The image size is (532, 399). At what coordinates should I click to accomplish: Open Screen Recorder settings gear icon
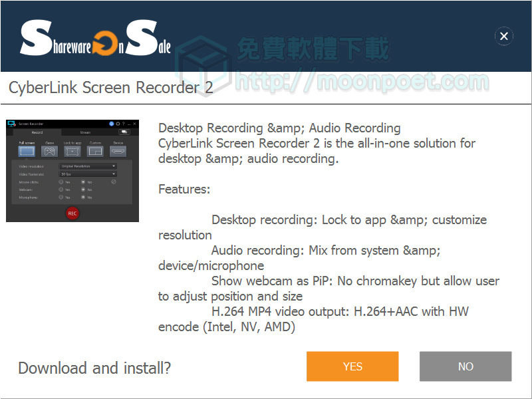tap(117, 124)
